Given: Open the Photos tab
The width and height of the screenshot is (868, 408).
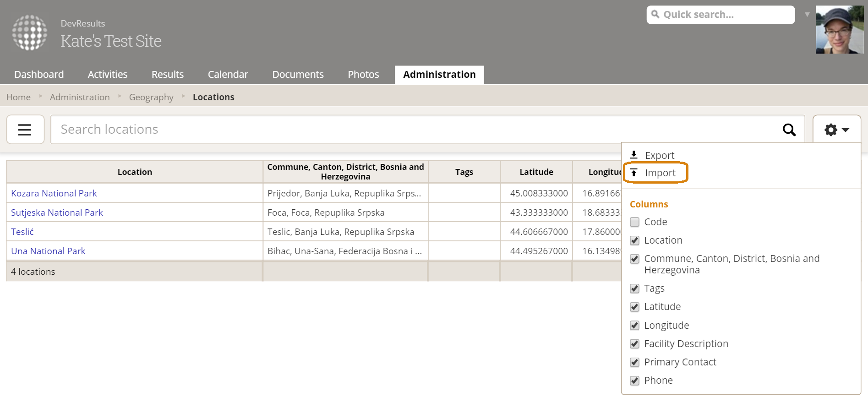Looking at the screenshot, I should [x=363, y=75].
